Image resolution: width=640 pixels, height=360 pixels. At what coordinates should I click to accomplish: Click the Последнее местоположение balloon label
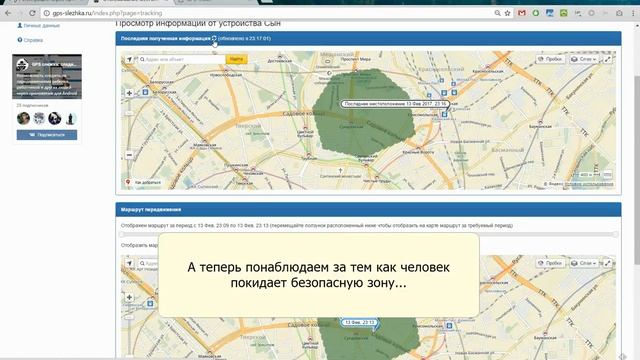coord(395,104)
